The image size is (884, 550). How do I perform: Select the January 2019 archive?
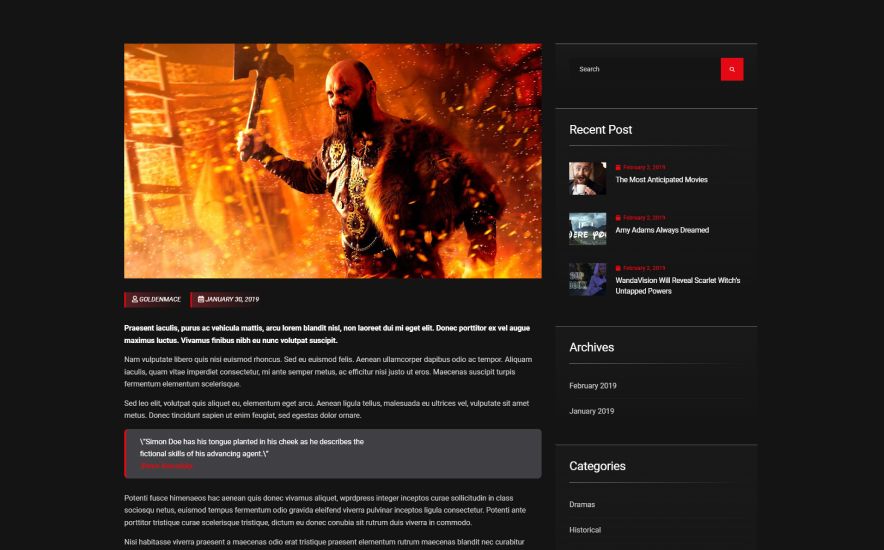pyautogui.click(x=591, y=411)
